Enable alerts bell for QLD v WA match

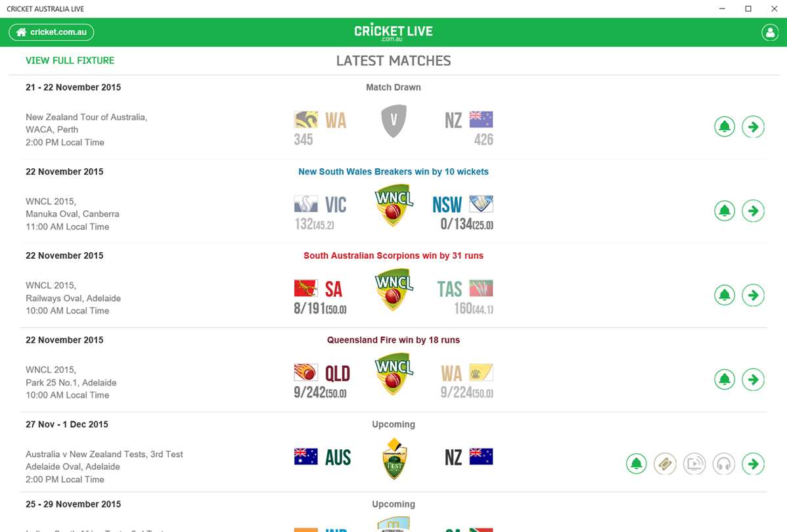point(725,380)
